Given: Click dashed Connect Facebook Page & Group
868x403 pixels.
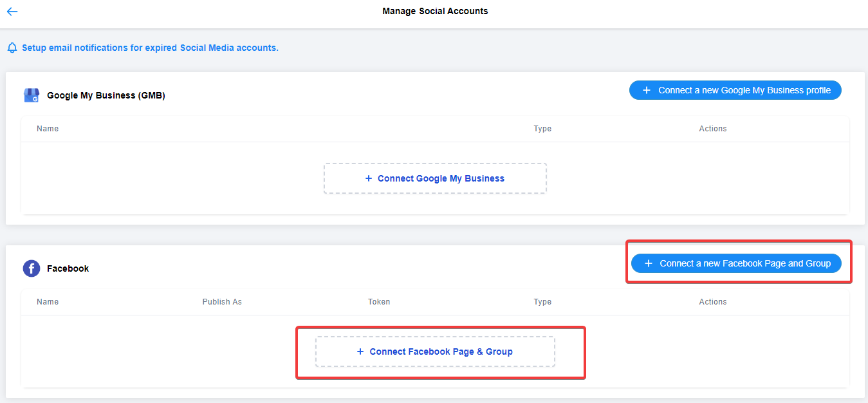Looking at the screenshot, I should tap(435, 351).
